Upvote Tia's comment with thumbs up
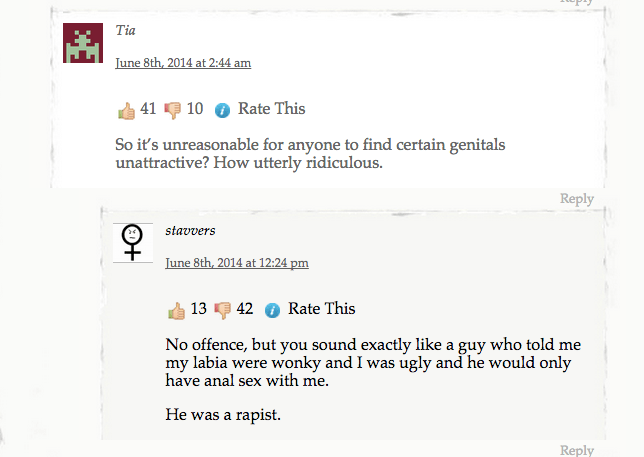Viewport: 644px width, 457px height. point(126,109)
